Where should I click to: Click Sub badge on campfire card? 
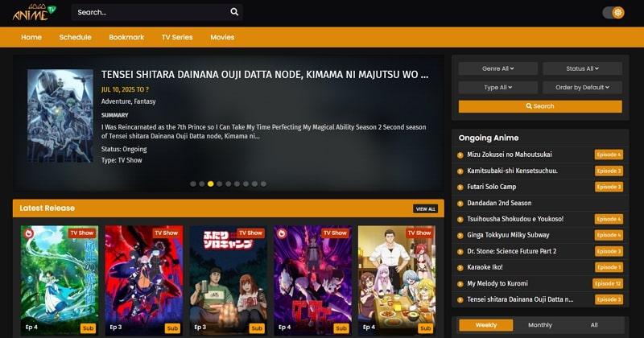(257, 328)
